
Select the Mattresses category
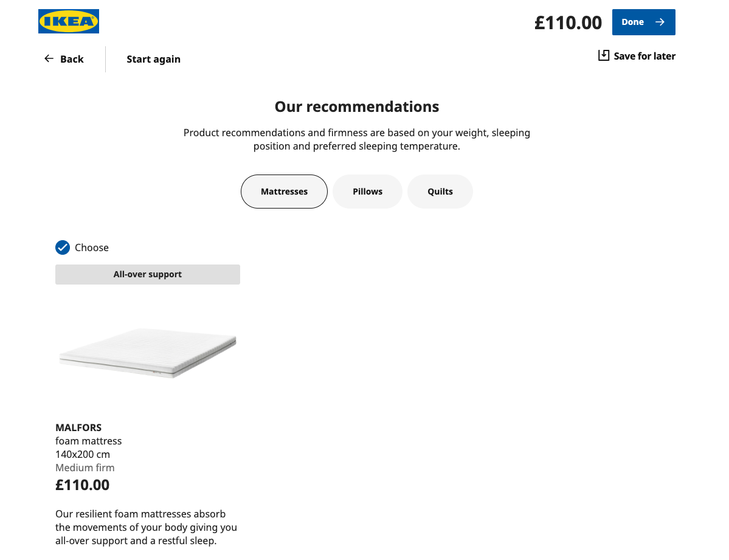[x=284, y=191]
